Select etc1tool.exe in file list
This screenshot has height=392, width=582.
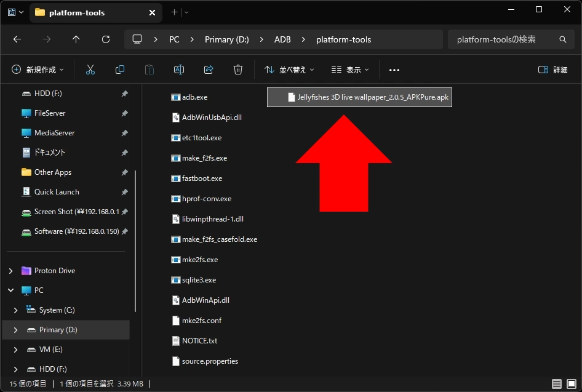[196, 138]
